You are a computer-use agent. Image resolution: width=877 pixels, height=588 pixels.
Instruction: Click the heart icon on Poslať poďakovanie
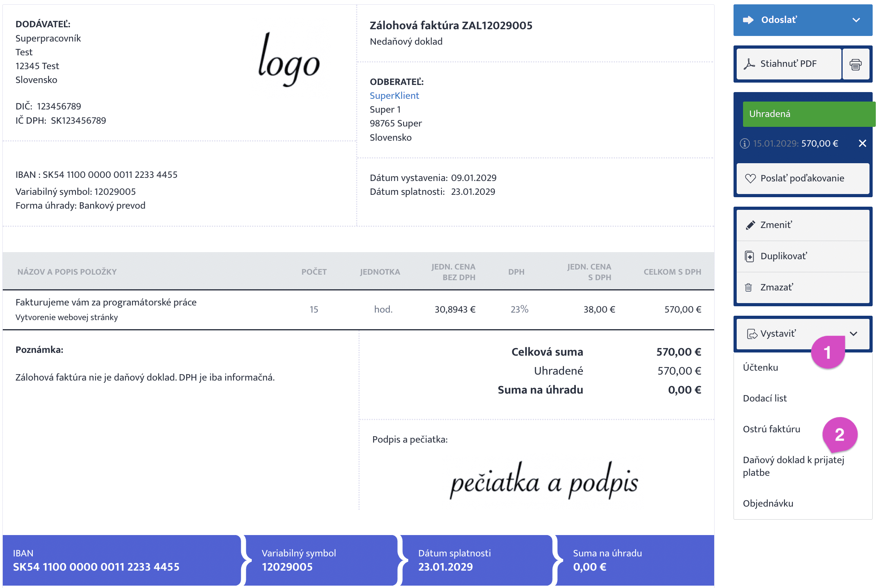(x=750, y=179)
